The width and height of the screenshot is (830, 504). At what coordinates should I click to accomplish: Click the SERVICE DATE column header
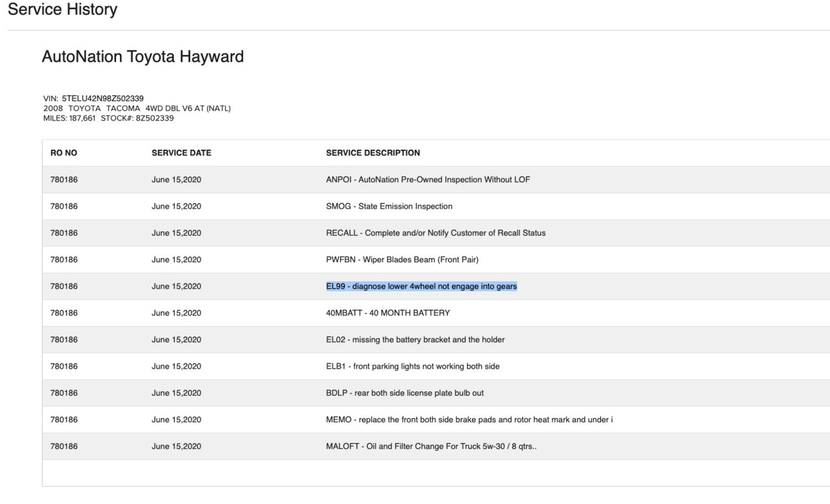pyautogui.click(x=182, y=153)
